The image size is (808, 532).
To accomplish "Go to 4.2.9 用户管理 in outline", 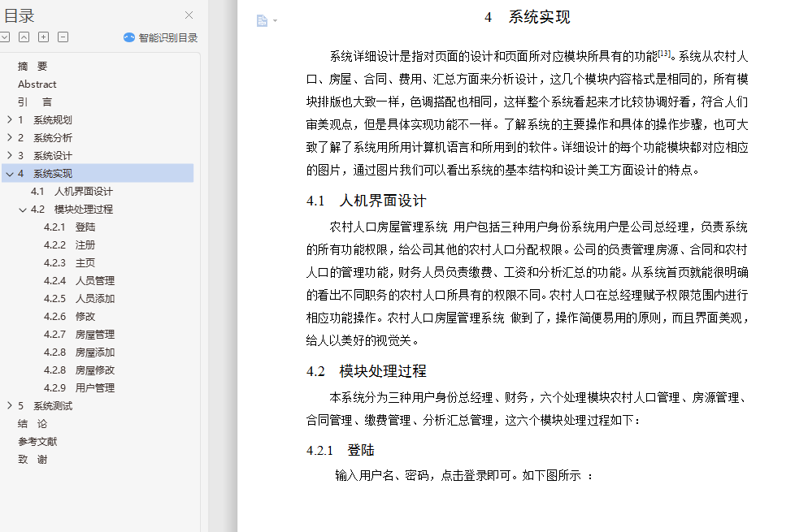I will pyautogui.click(x=80, y=387).
